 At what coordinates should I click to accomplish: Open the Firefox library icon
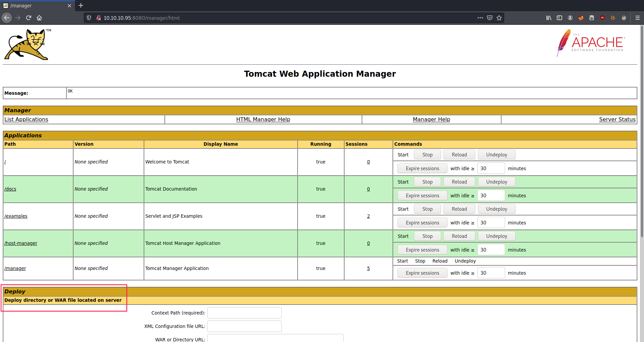click(549, 18)
